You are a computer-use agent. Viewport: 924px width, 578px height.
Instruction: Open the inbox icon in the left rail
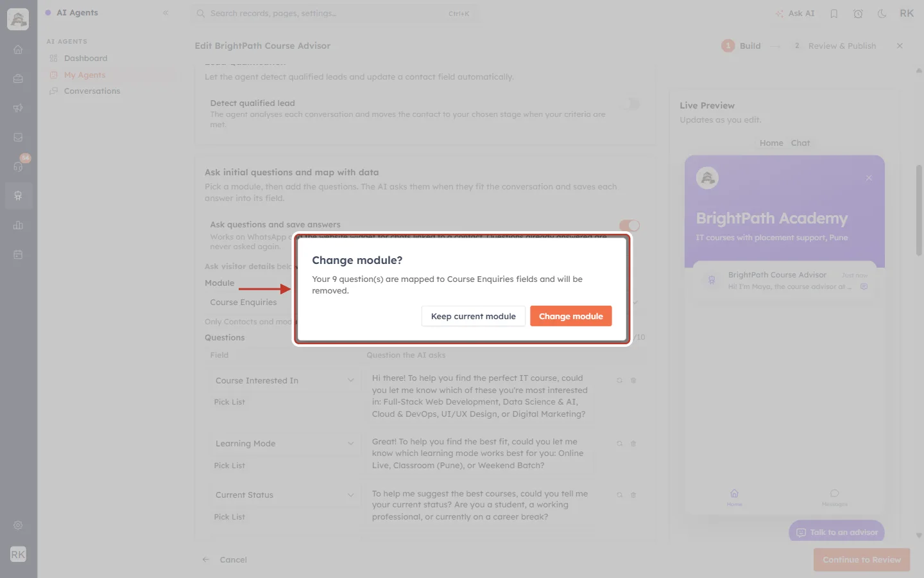(18, 137)
